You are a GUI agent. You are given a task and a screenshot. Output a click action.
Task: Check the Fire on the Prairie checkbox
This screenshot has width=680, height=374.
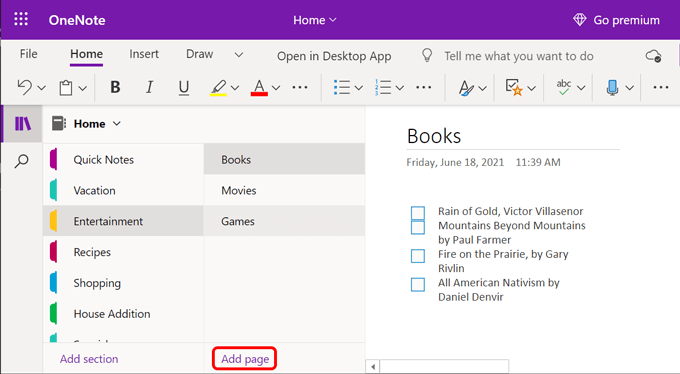418,256
